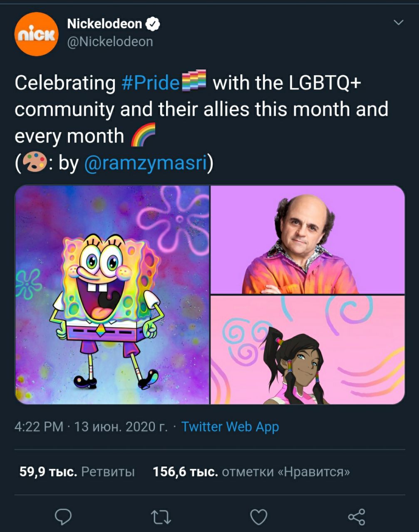Screen dimensions: 419x532
Task: Like the tweet with heart icon
Action: tap(258, 517)
